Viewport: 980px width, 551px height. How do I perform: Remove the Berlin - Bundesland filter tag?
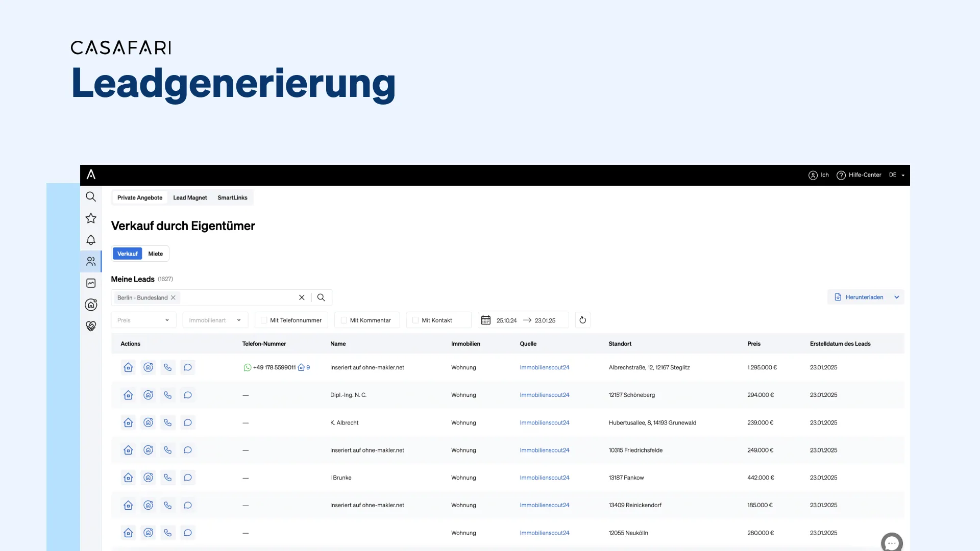point(173,297)
